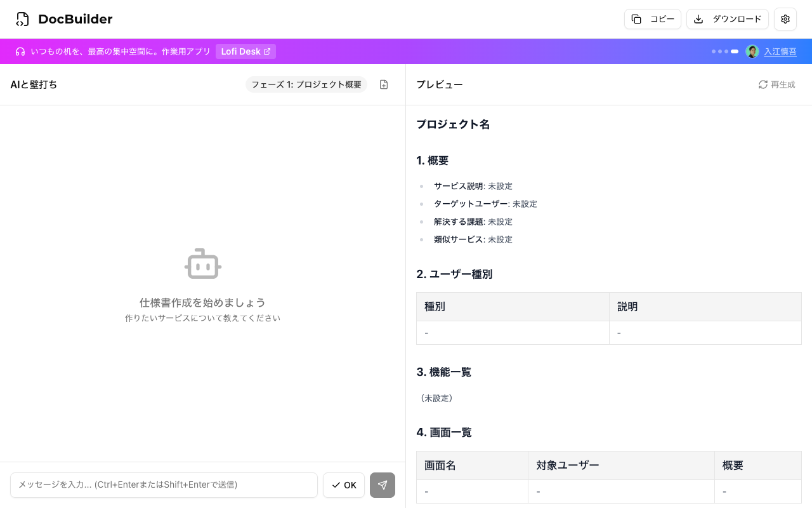This screenshot has height=508, width=812.
Task: Click the active pill indicator in the banner
Action: [734, 51]
